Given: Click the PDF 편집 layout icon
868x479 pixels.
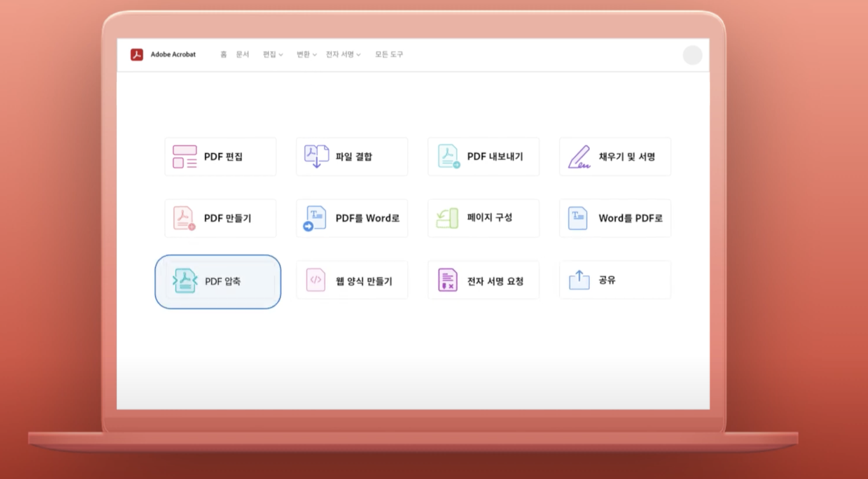Looking at the screenshot, I should click(x=185, y=157).
